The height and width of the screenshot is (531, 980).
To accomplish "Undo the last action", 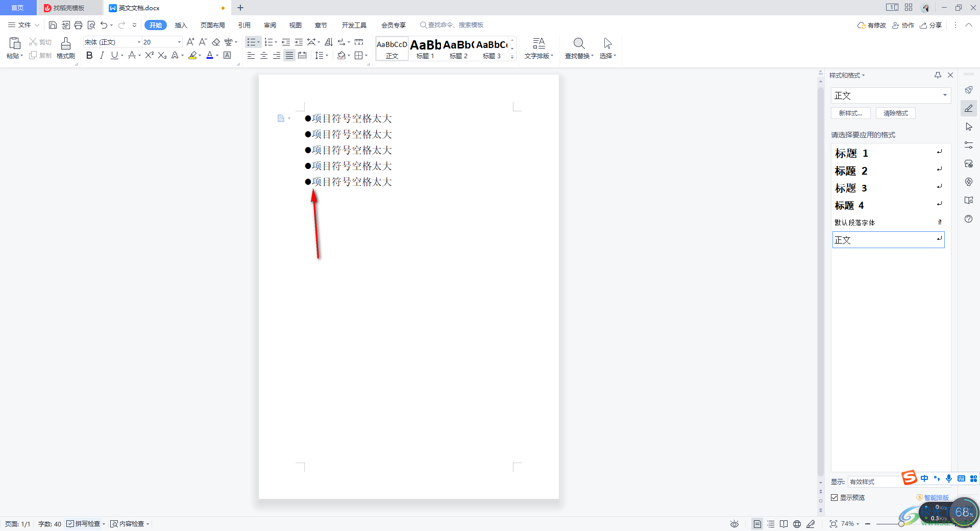I will click(104, 25).
